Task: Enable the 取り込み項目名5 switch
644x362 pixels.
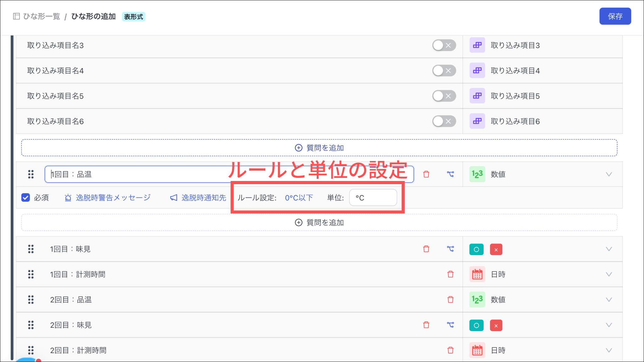Action: click(444, 96)
